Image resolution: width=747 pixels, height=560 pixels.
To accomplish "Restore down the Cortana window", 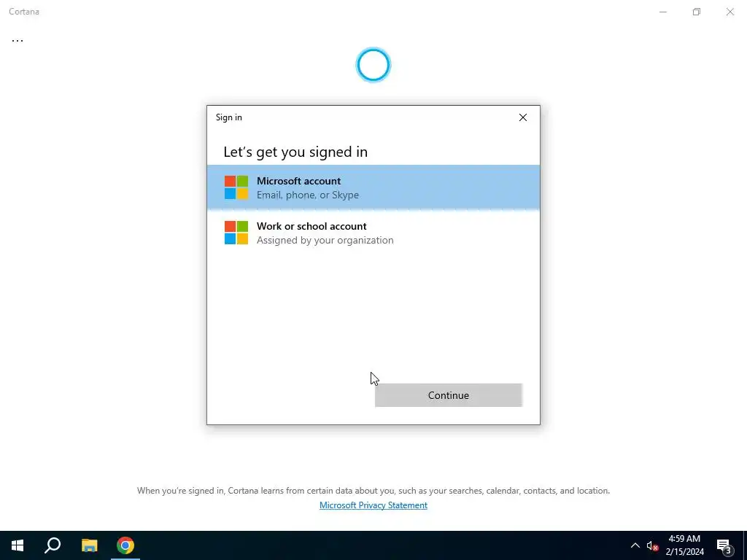I will click(x=697, y=12).
